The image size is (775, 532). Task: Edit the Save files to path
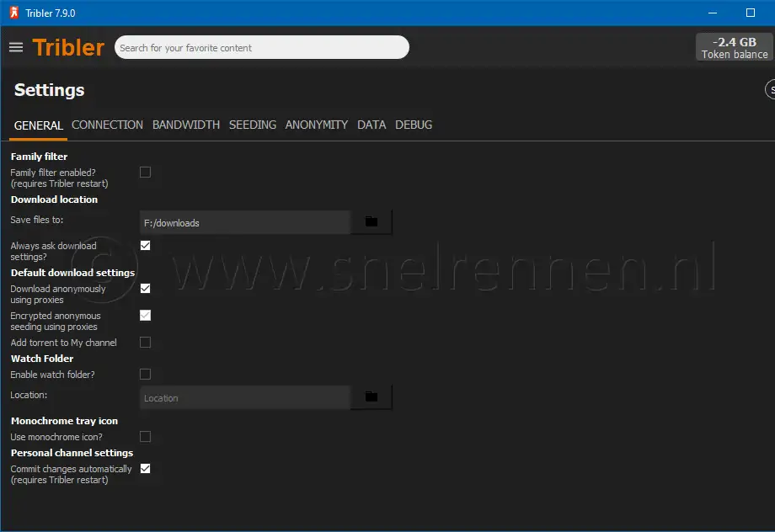[x=245, y=223]
